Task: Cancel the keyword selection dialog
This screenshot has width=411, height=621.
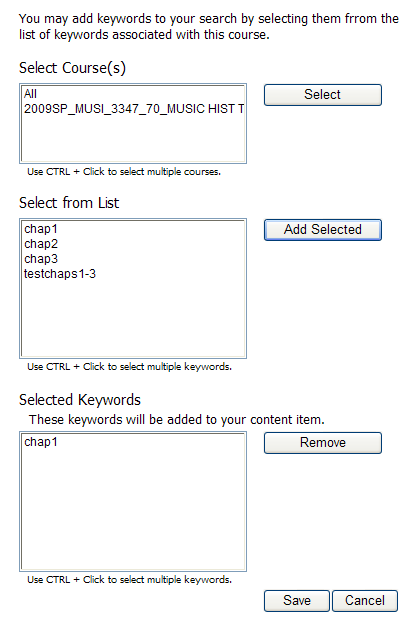Action: tap(365, 601)
